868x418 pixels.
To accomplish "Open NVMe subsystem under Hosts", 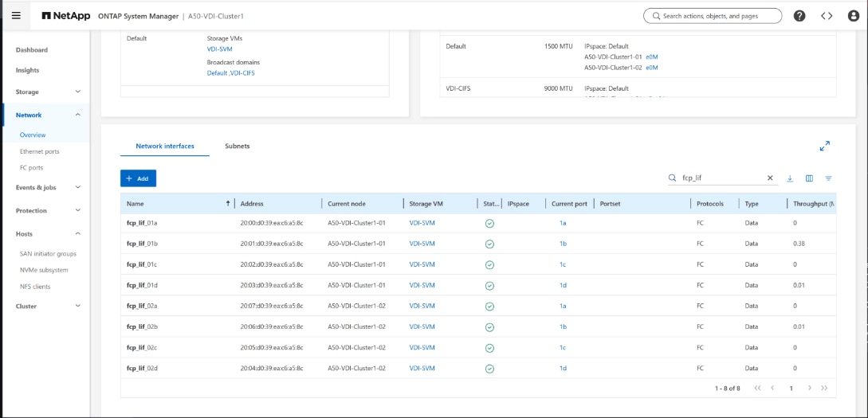I will point(44,271).
